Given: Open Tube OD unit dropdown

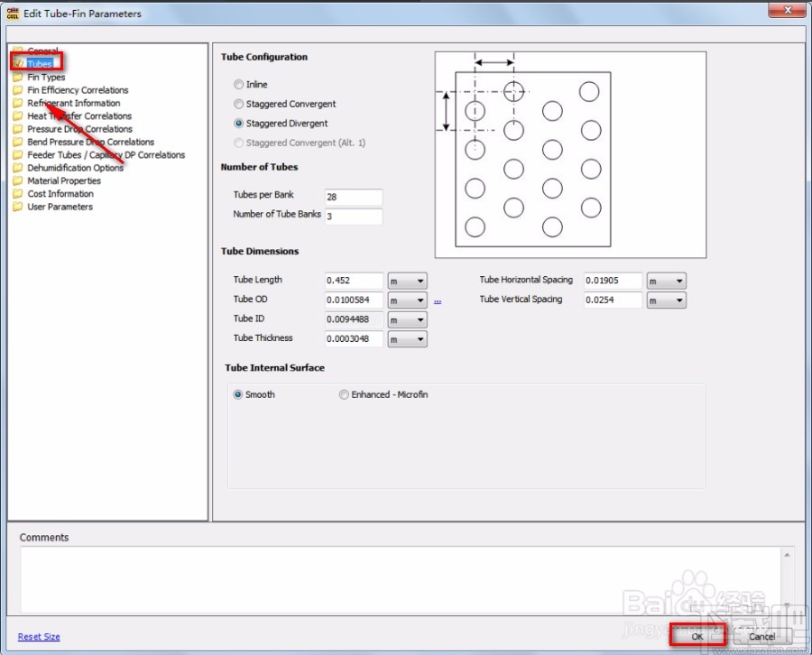Looking at the screenshot, I should click(x=408, y=300).
